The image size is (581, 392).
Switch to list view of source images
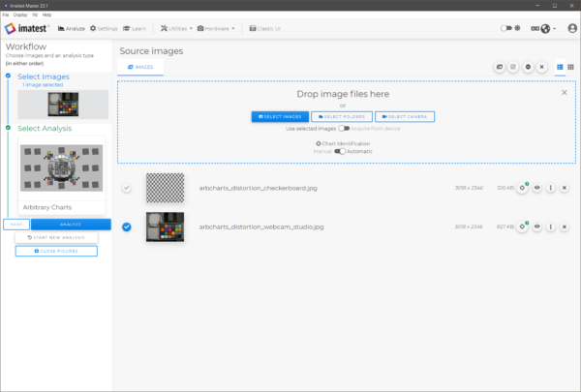[x=560, y=67]
